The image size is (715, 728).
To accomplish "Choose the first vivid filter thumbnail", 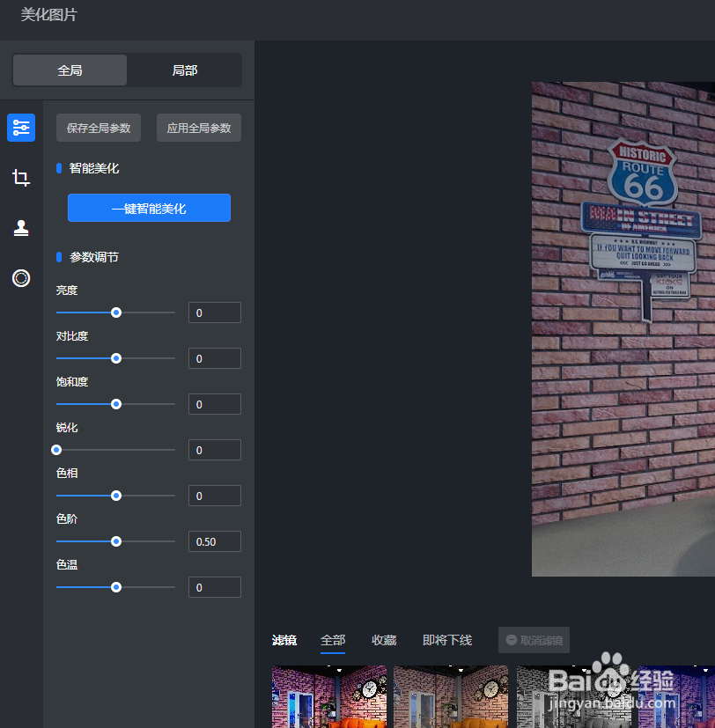I will coord(329,696).
